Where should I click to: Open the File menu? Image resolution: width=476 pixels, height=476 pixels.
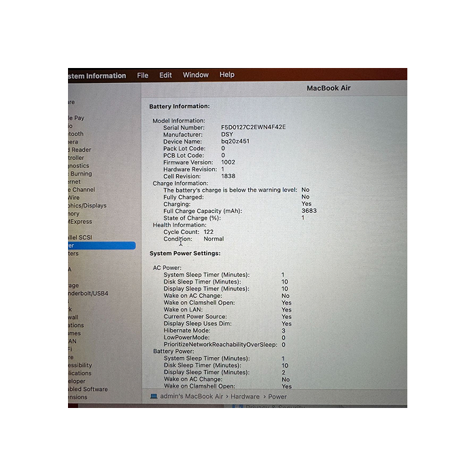click(x=142, y=75)
